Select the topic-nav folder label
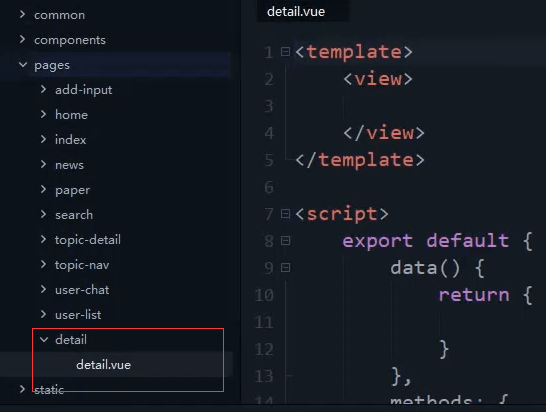This screenshot has width=546, height=412. coord(82,265)
